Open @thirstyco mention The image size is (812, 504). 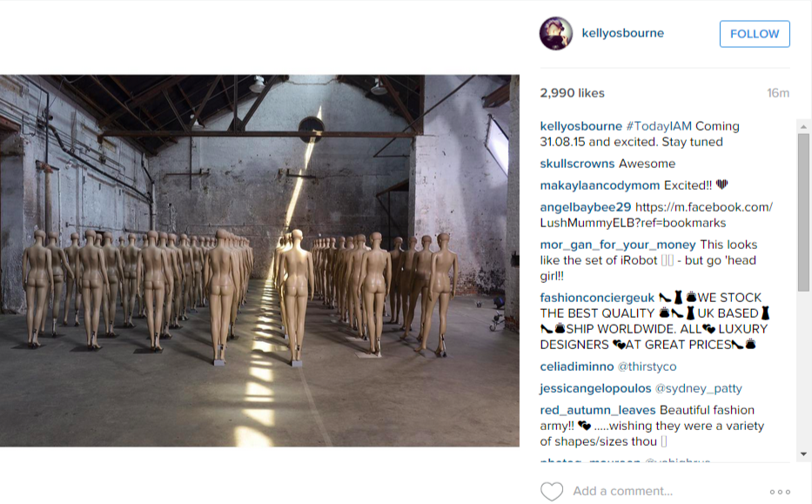[647, 366]
